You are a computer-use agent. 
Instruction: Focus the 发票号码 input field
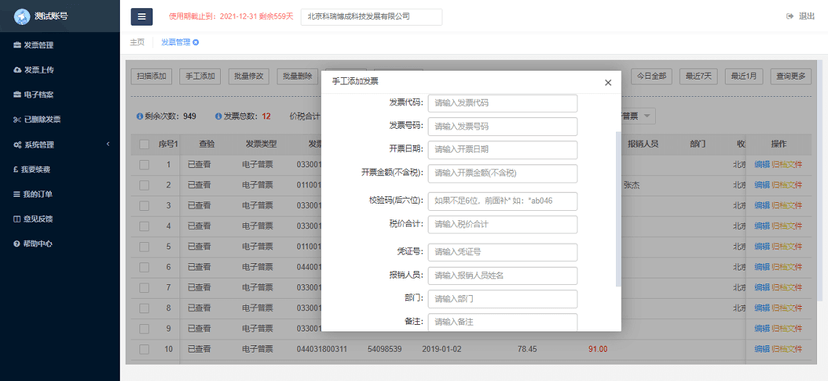point(503,127)
